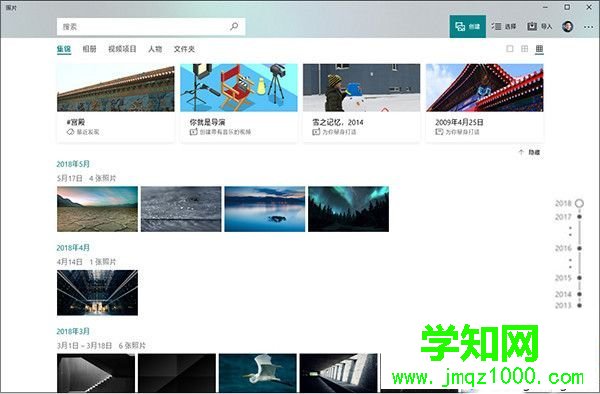Jump to 2016 on the timeline
This screenshot has width=600, height=394.
pos(569,248)
